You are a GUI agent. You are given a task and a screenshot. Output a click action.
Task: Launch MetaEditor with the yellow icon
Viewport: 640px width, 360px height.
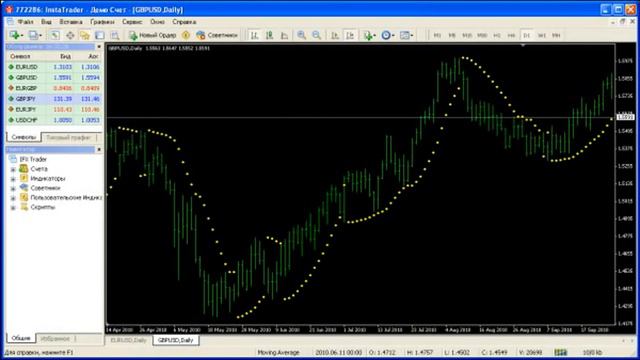pos(186,36)
